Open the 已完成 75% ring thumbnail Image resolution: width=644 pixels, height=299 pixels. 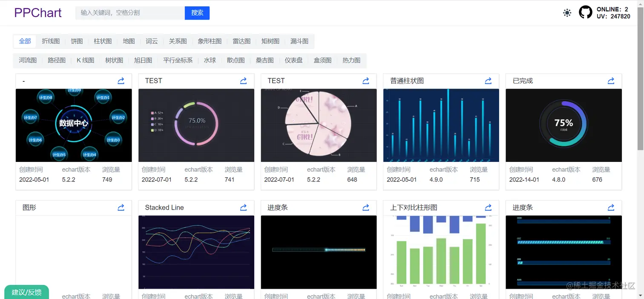pos(564,125)
